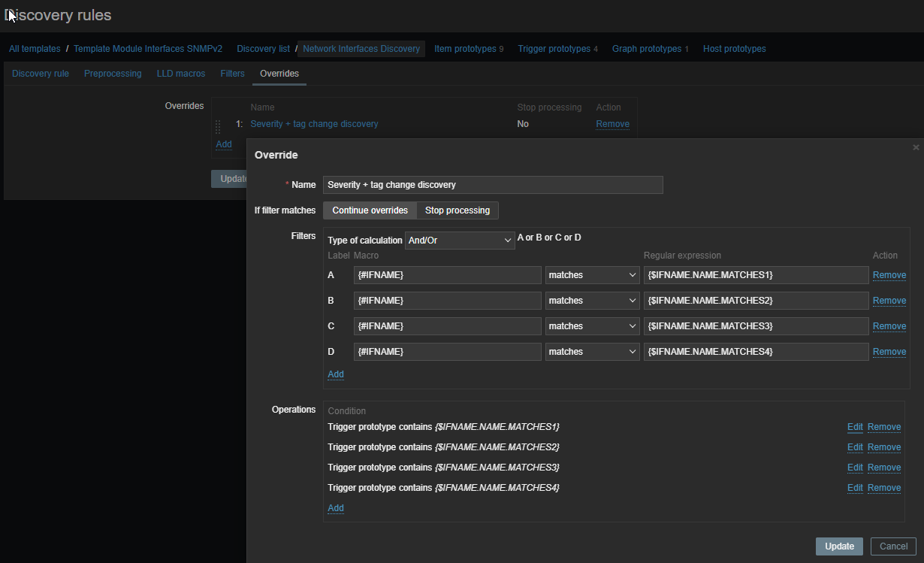Open Type of calculation dropdown
924x563 pixels.
tap(459, 241)
